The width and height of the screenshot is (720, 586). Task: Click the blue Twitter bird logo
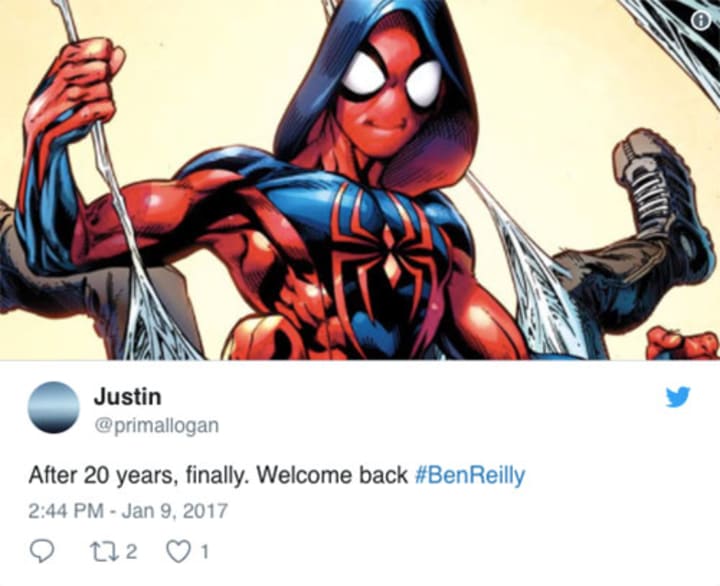click(678, 397)
